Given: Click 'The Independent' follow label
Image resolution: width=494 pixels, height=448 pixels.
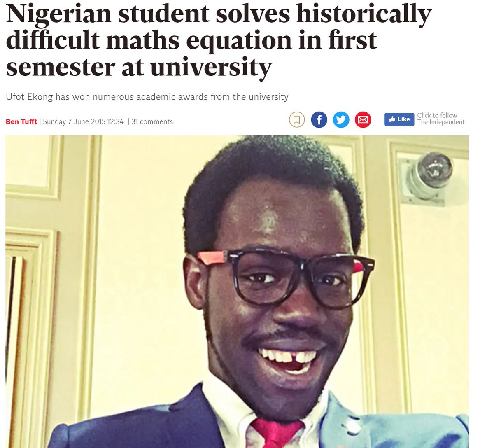Looking at the screenshot, I should coord(441,122).
